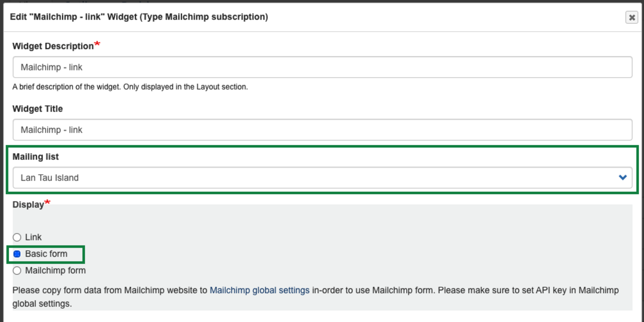Click the Widget Title label
This screenshot has width=644, height=322.
coord(38,109)
